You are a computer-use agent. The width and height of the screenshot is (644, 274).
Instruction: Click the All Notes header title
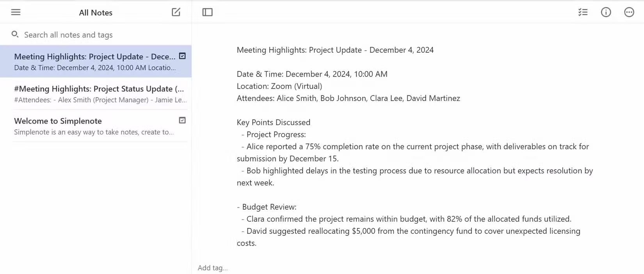point(96,12)
